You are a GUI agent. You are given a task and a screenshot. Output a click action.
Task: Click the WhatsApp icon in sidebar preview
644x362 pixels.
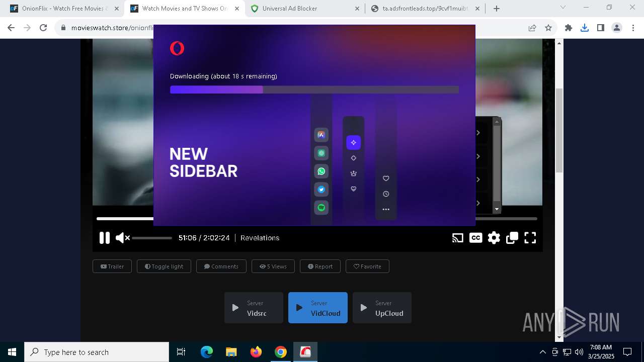[x=321, y=171]
